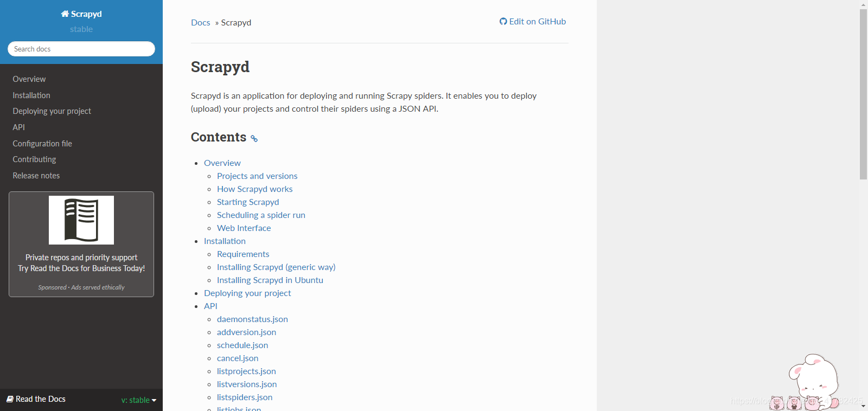Open Web Interface link
This screenshot has height=411, width=868.
point(244,228)
